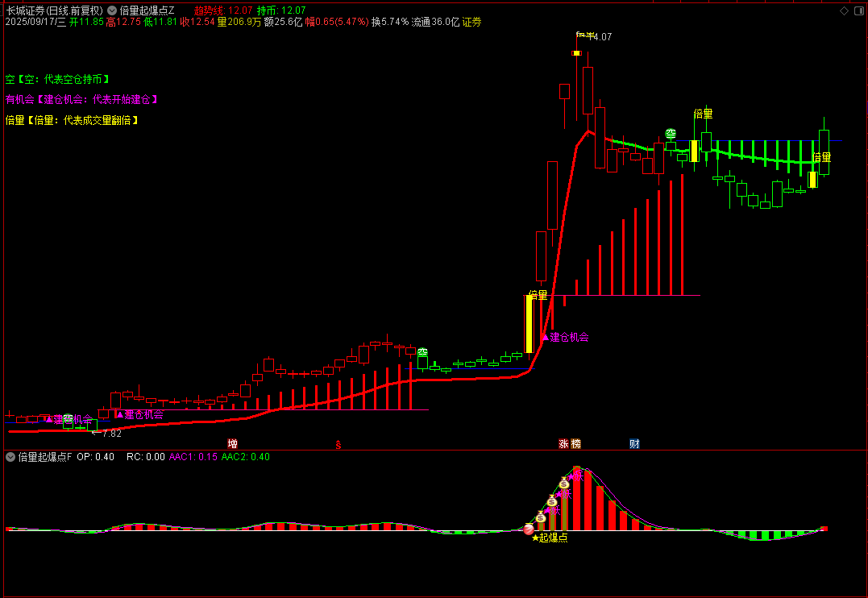Image resolution: width=868 pixels, height=598 pixels.
Task: Click the 倍量 label on the last candle
Action: [x=822, y=157]
